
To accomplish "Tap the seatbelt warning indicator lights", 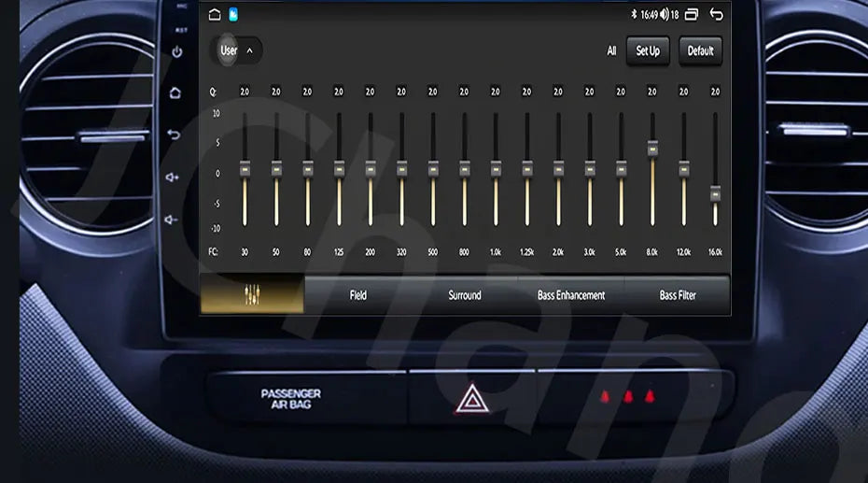I will pos(628,397).
